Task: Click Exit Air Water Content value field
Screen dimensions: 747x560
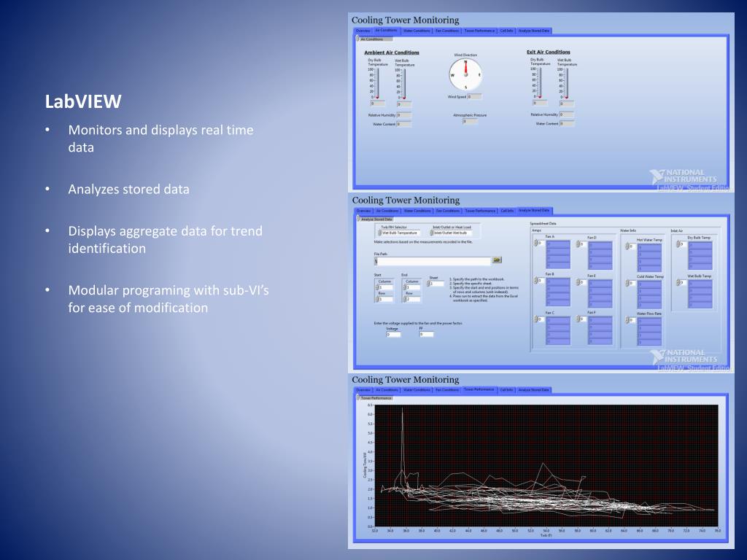Action: [x=567, y=124]
